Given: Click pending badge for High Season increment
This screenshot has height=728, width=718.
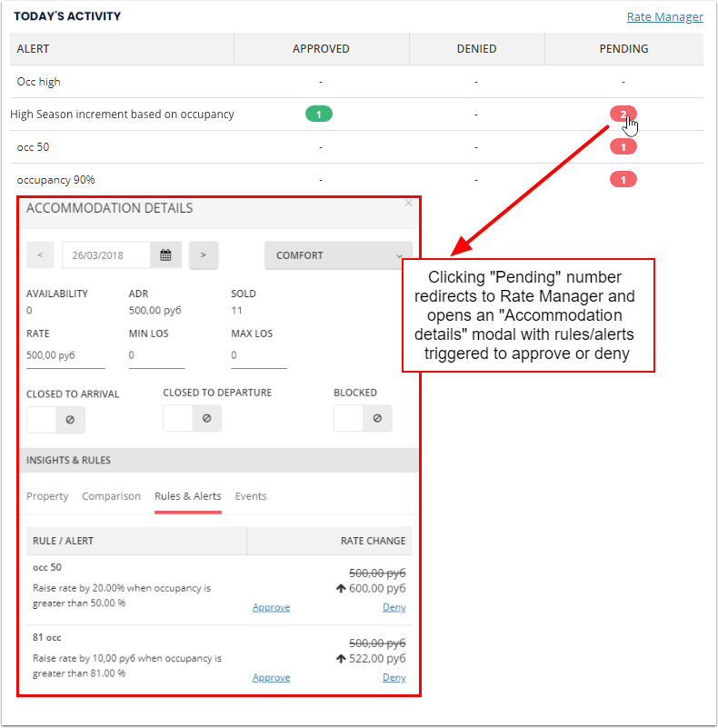Looking at the screenshot, I should (623, 115).
